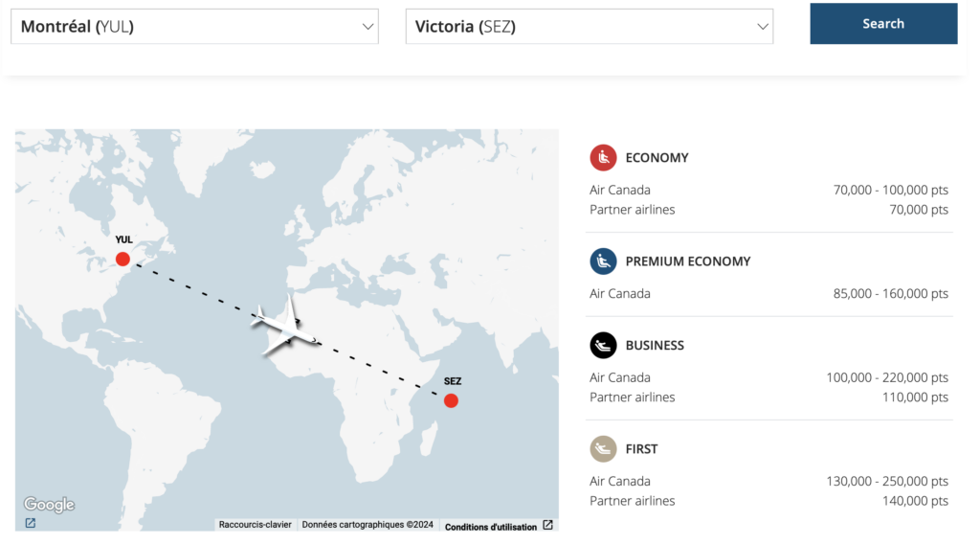Click the red Economy seat icon

coord(603,158)
